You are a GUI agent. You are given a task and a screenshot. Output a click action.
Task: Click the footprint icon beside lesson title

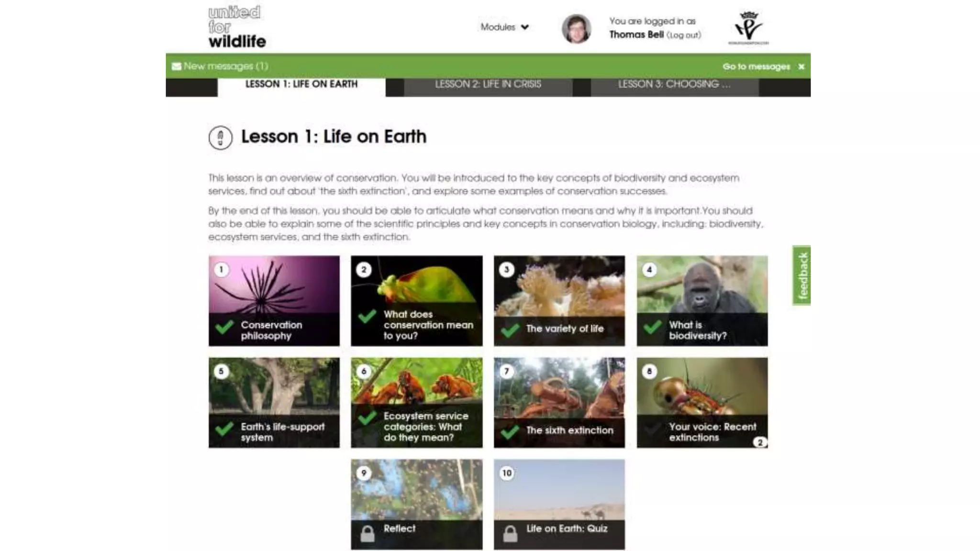[221, 138]
